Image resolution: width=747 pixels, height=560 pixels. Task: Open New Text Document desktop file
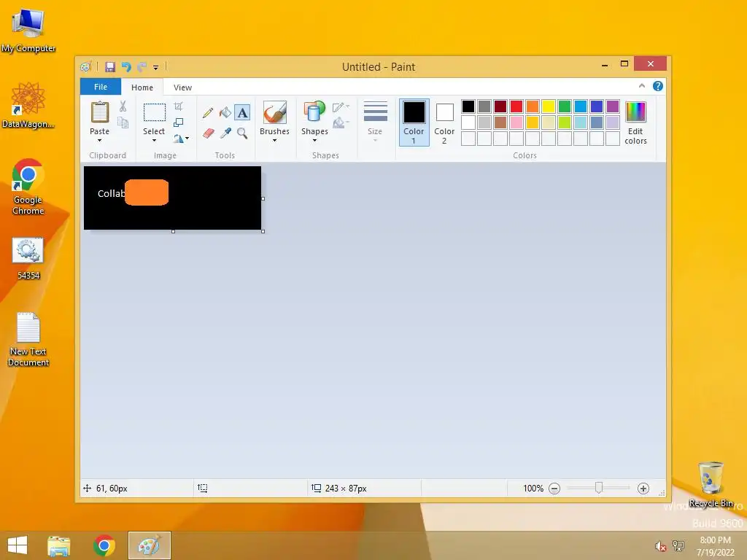[x=28, y=340]
